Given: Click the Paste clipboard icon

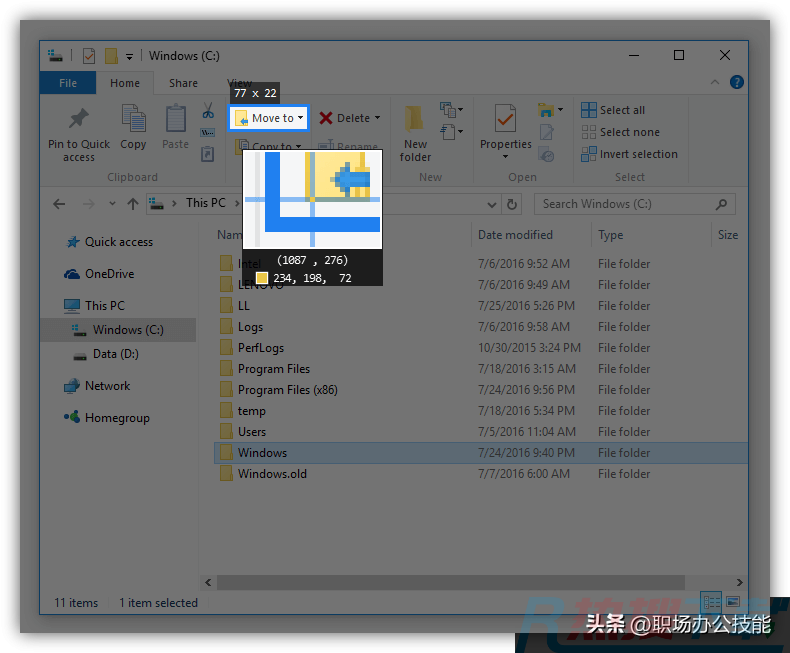Looking at the screenshot, I should point(176,118).
